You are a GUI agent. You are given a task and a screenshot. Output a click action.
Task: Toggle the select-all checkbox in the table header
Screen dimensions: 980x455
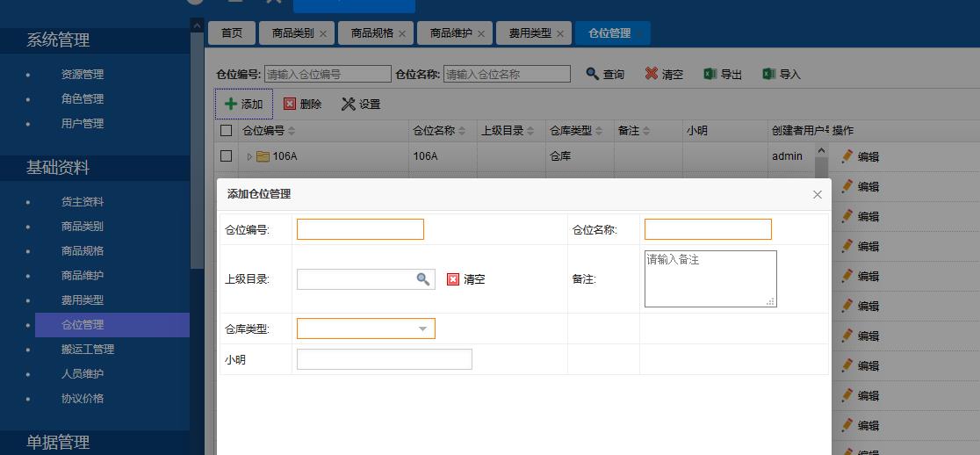tap(227, 131)
